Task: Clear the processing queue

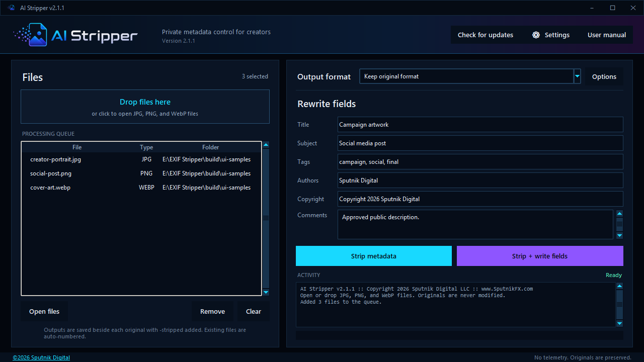Action: [254, 311]
